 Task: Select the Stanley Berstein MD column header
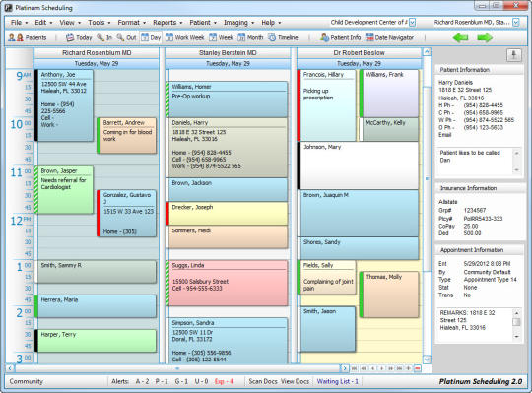pos(228,53)
